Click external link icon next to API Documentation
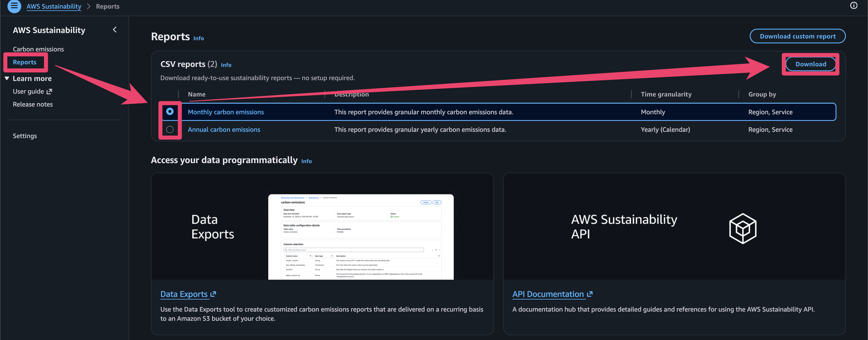 click(589, 294)
